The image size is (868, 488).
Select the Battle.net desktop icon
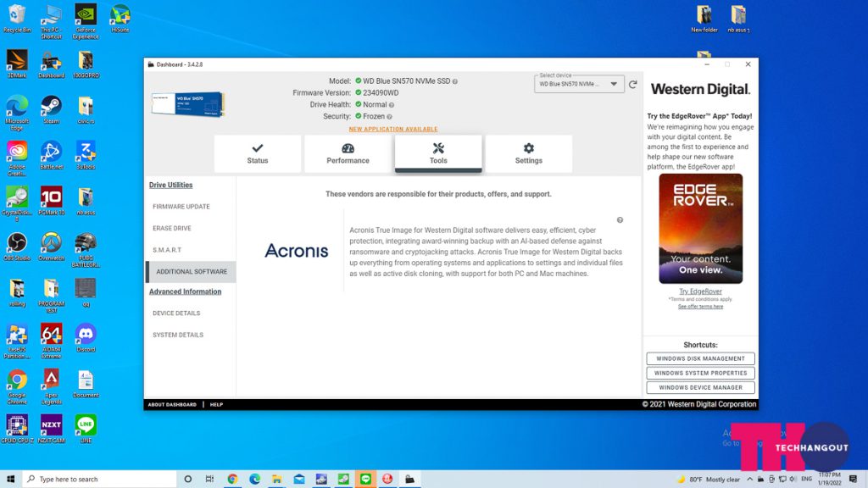pos(51,155)
